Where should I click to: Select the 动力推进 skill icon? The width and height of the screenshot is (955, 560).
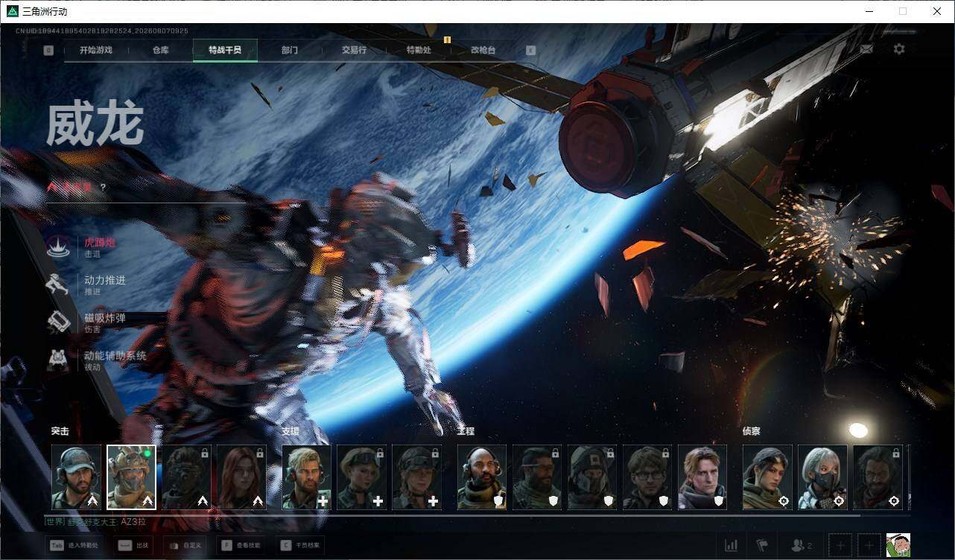(59, 284)
